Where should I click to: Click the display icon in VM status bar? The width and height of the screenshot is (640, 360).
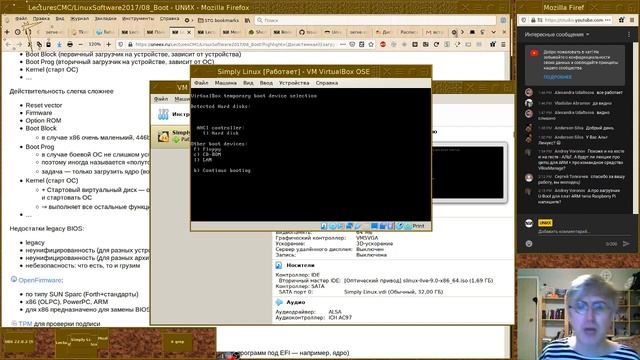click(374, 226)
